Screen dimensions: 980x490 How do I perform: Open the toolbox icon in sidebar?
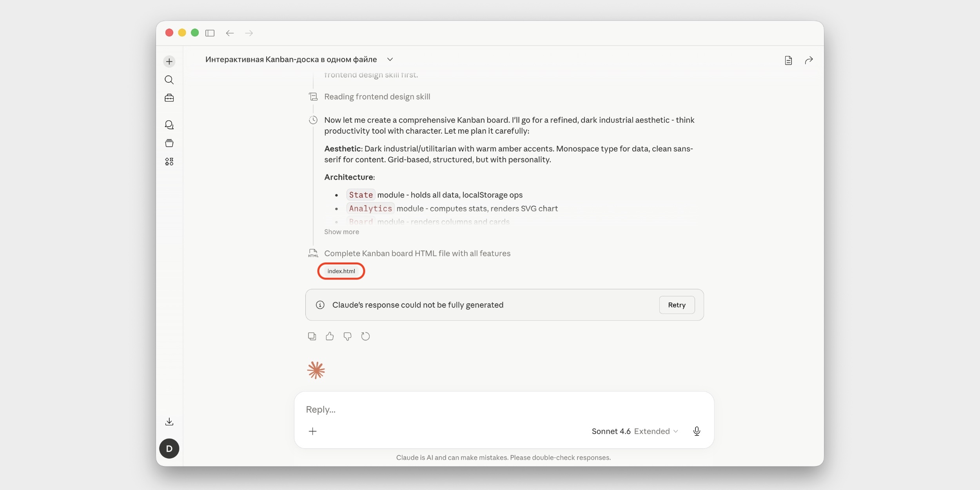pos(169,98)
